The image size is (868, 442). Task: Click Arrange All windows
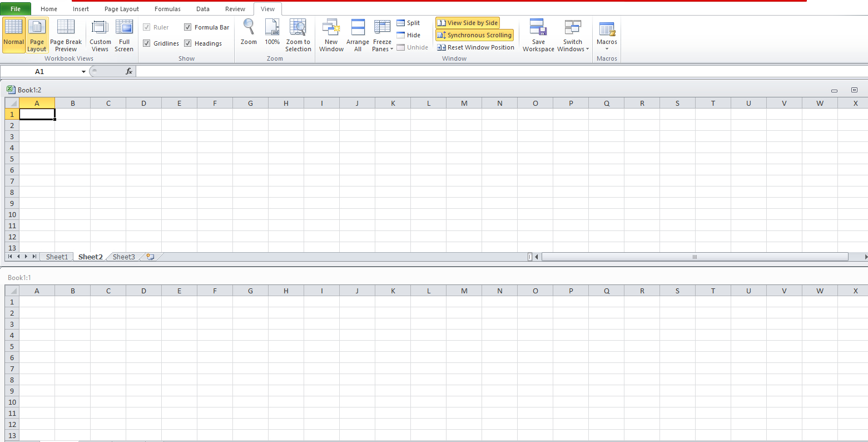(358, 35)
